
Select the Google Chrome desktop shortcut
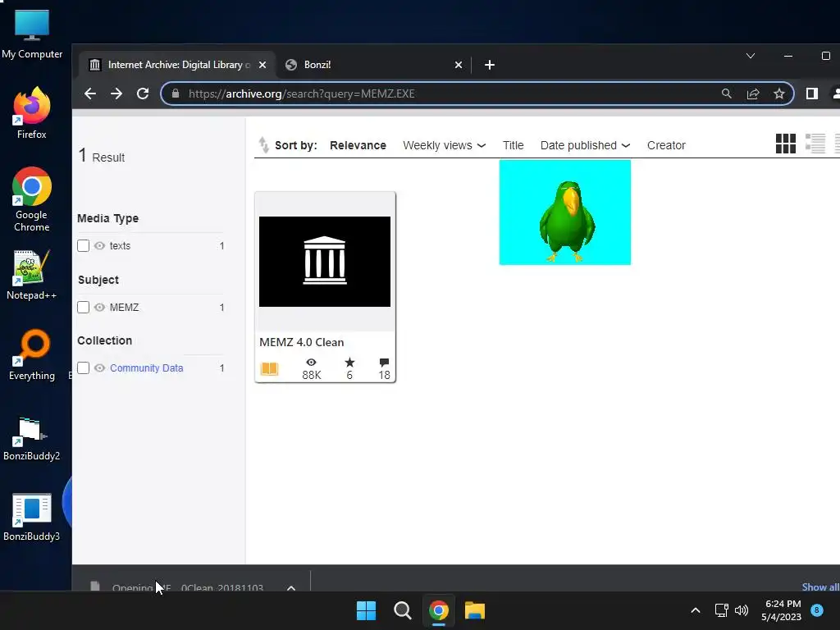32,199
